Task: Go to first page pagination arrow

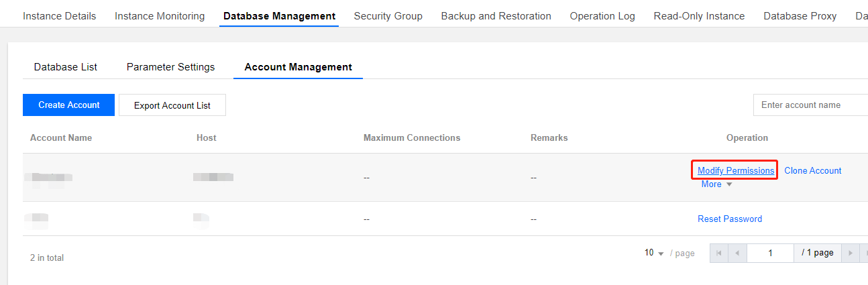Action: coord(719,253)
